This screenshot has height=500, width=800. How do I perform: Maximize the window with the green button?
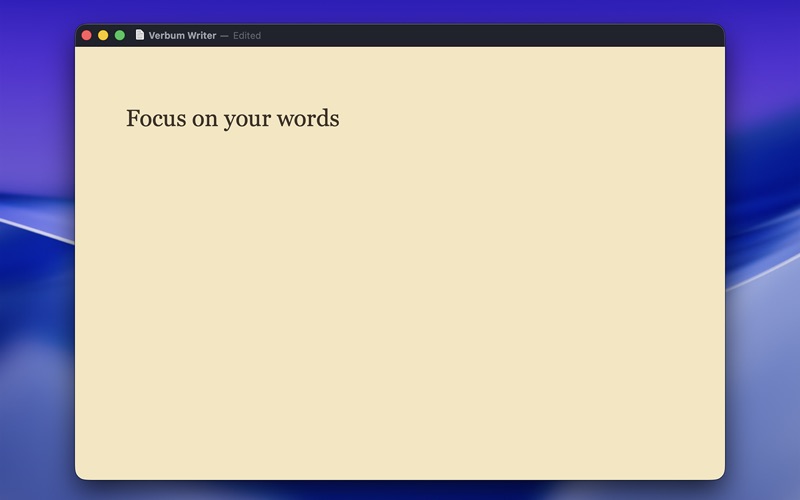120,35
